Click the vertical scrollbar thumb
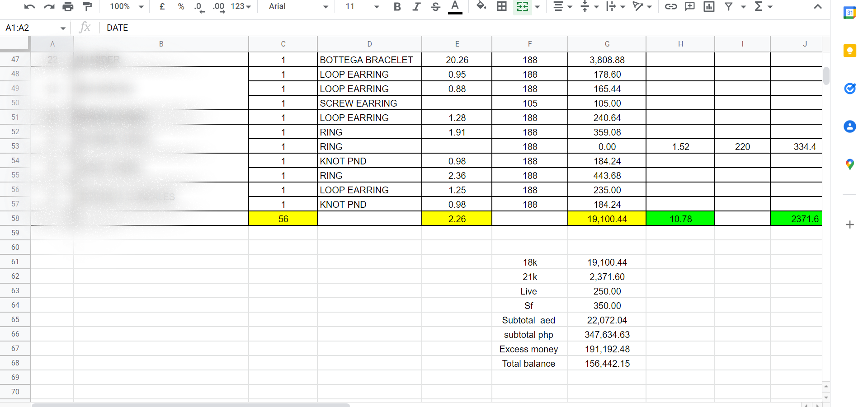Screen dimensions: 868x407 pyautogui.click(x=826, y=75)
